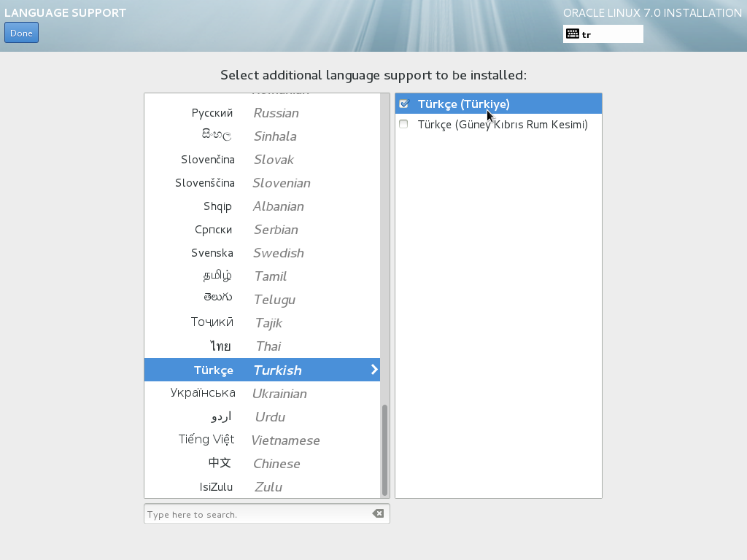Choose Slovak in the list
This screenshot has width=747, height=560.
262,160
